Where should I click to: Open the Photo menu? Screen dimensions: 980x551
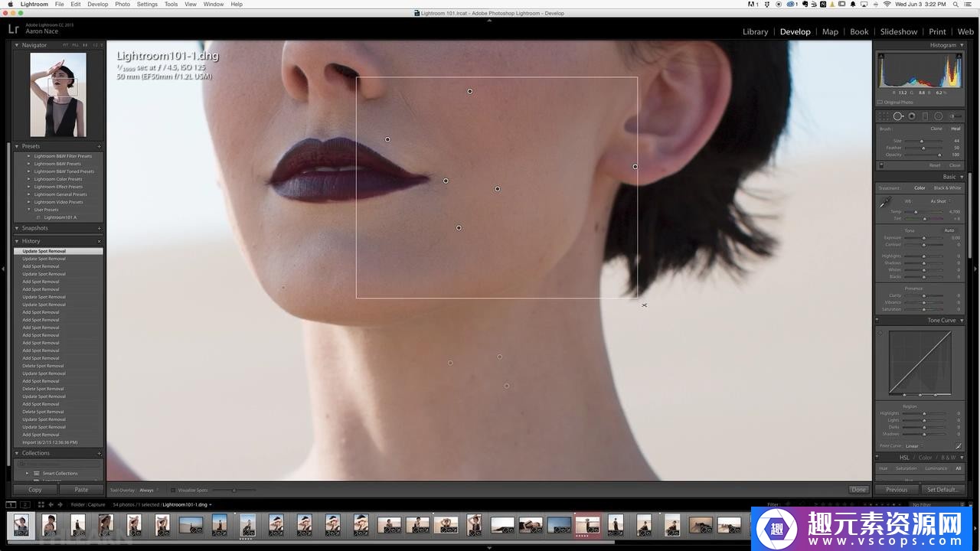[122, 5]
